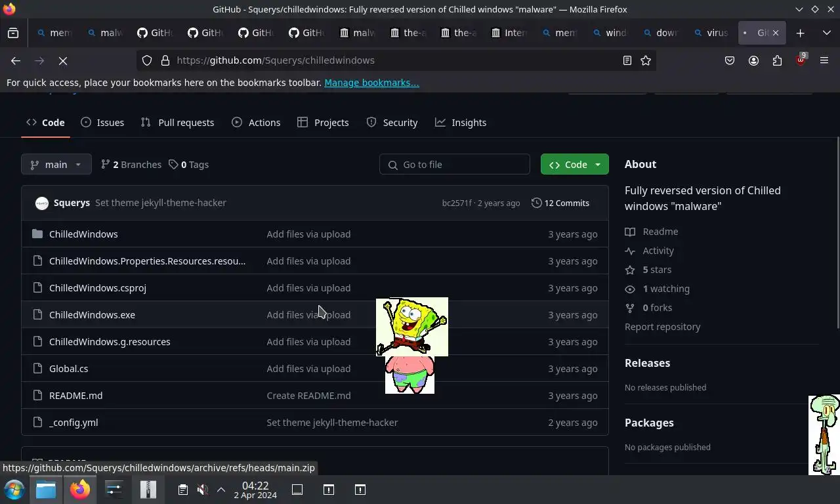This screenshot has height=504, width=840.
Task: Go back using browser back arrow
Action: (x=16, y=60)
